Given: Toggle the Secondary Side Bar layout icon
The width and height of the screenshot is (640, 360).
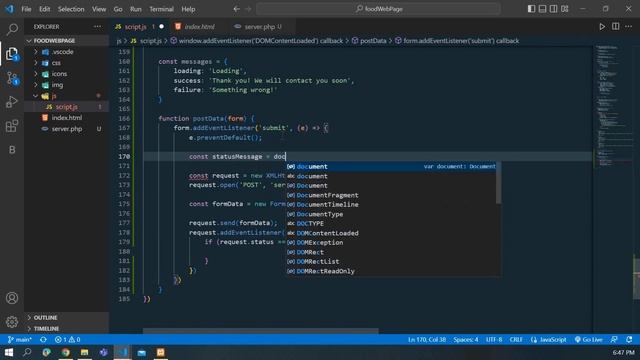Looking at the screenshot, I should 553,9.
